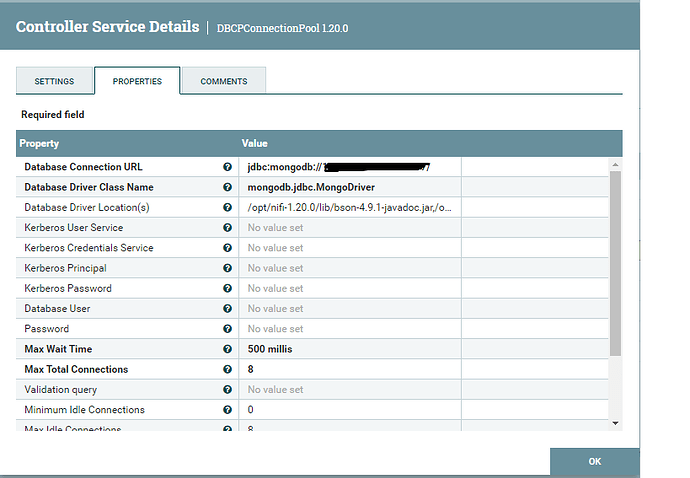
Task: Open help tooltip for Kerberos Principal
Action: click(228, 268)
